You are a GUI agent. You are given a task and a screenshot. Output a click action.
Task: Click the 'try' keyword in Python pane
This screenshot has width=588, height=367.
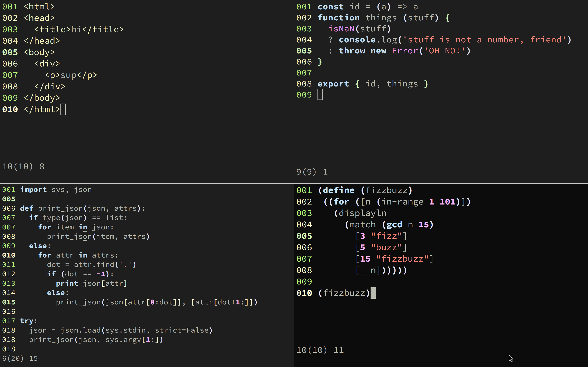(27, 321)
